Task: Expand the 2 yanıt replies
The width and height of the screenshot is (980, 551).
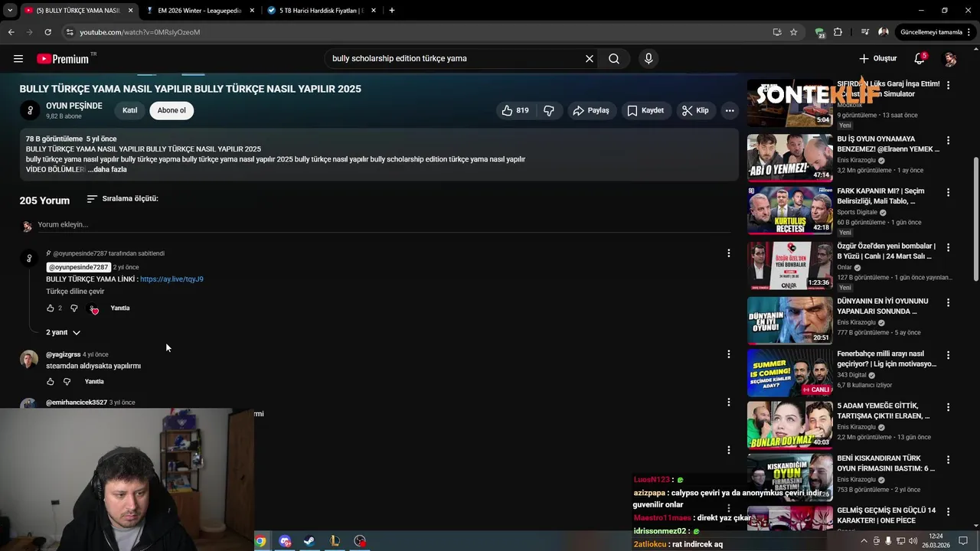Action: tap(63, 332)
